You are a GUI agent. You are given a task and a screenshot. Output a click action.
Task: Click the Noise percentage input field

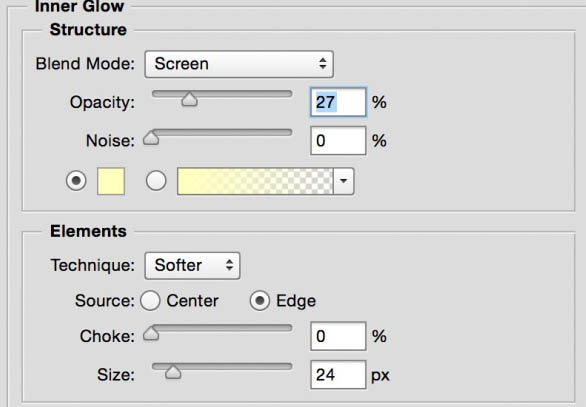point(338,141)
